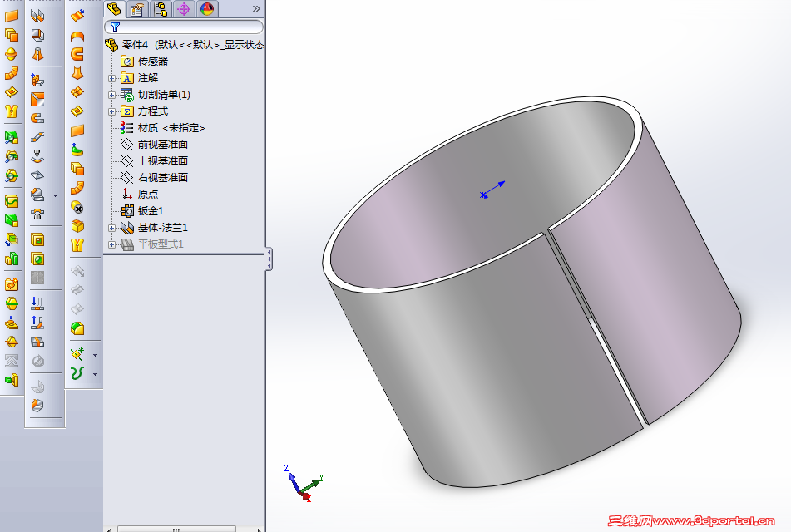Choose the C-shaped Swept Surface icon
Image resolution: width=791 pixels, height=532 pixels.
[77, 54]
